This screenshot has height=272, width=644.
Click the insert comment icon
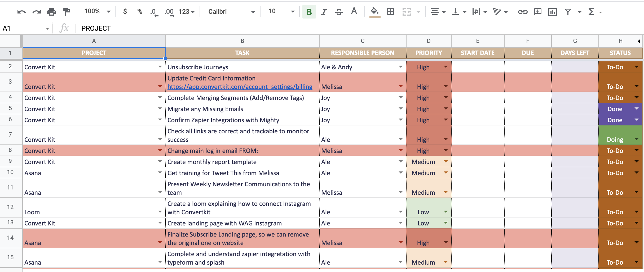click(538, 12)
